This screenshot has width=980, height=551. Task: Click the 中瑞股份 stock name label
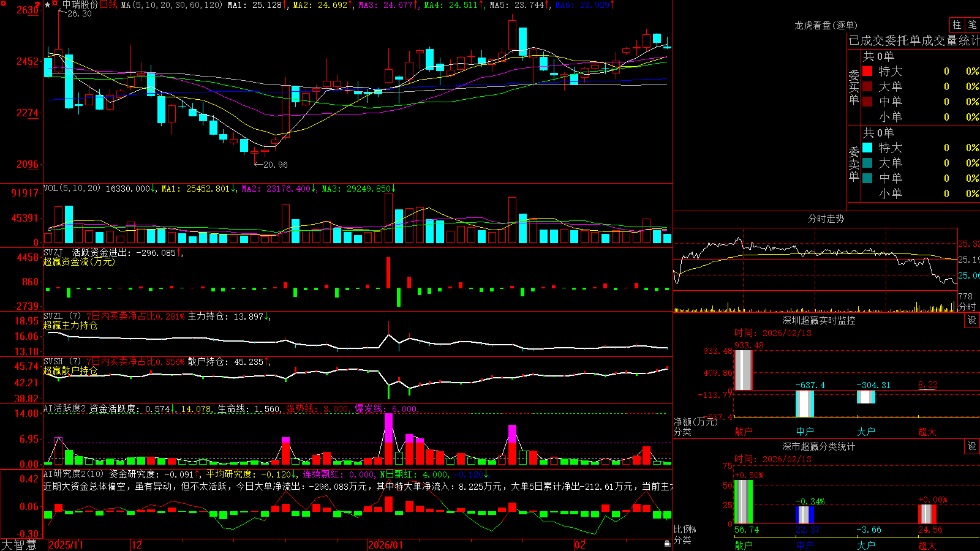(x=80, y=5)
